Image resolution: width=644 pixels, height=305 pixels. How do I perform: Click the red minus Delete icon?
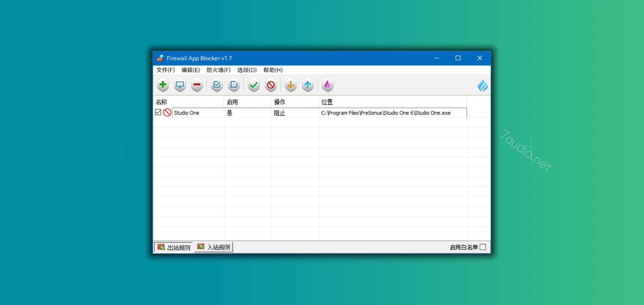pos(197,85)
